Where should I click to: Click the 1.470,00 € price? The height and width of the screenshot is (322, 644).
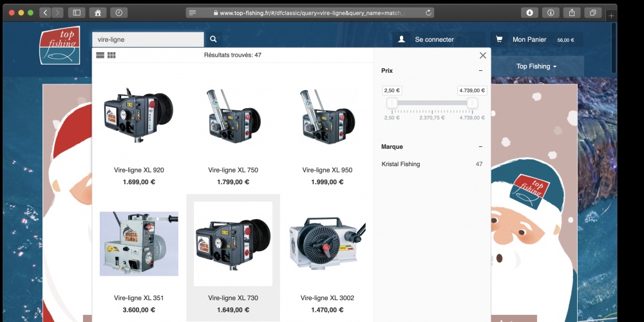[x=327, y=310]
